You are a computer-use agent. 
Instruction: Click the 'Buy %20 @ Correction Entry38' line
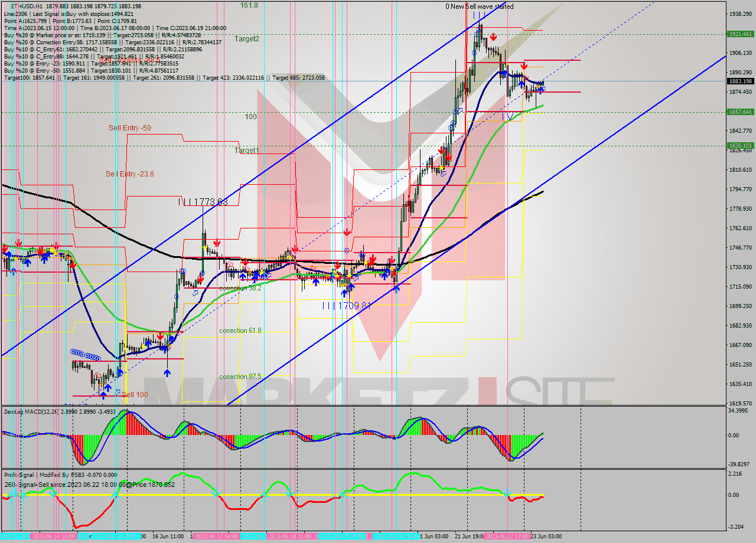(112, 42)
